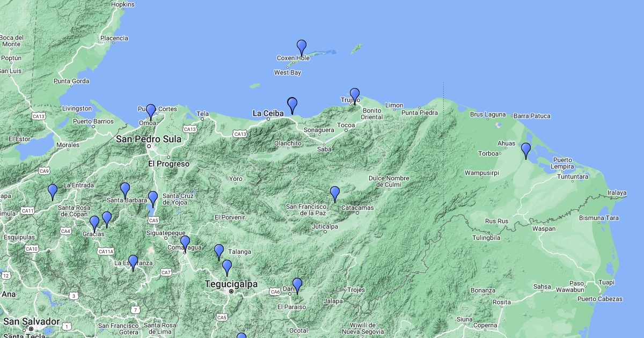Open the marker just north of Tegucigalpa

pos(227,267)
